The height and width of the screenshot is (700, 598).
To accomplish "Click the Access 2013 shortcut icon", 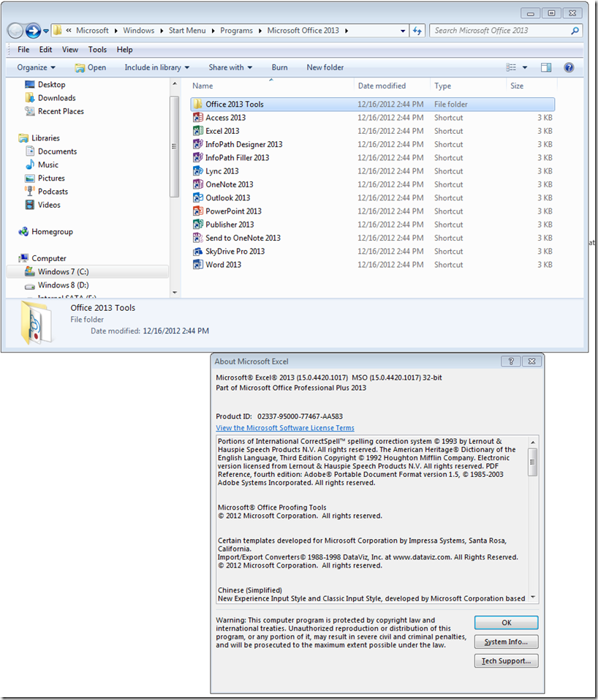I will click(197, 118).
